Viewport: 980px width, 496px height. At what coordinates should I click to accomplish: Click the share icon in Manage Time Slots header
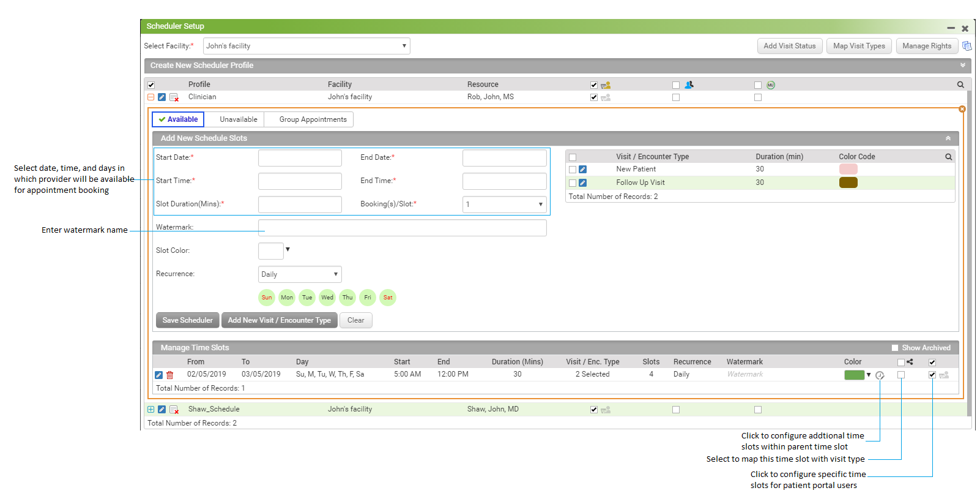(x=910, y=362)
